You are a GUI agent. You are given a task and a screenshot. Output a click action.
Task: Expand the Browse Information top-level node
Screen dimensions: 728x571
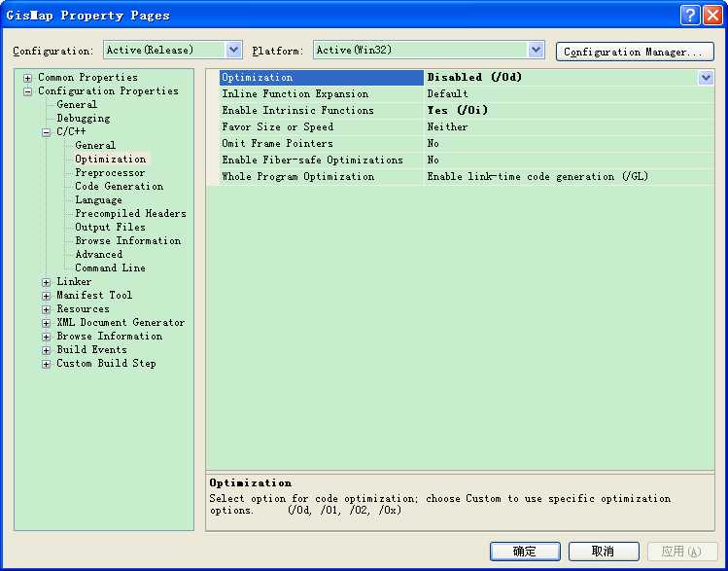pyautogui.click(x=46, y=337)
